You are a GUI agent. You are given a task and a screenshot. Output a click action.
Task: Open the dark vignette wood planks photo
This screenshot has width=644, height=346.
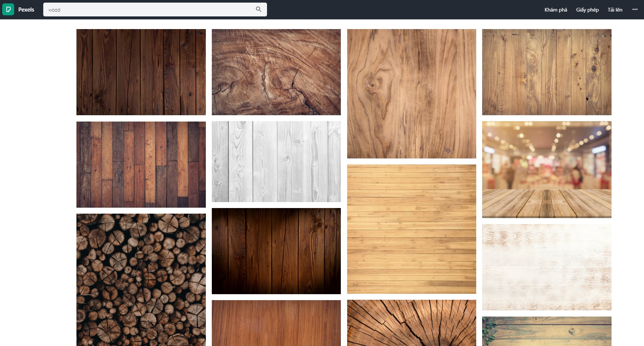tap(276, 251)
